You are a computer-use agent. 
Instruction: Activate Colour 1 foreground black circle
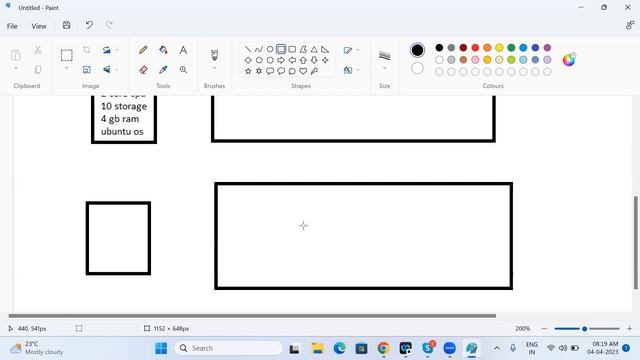tap(417, 50)
